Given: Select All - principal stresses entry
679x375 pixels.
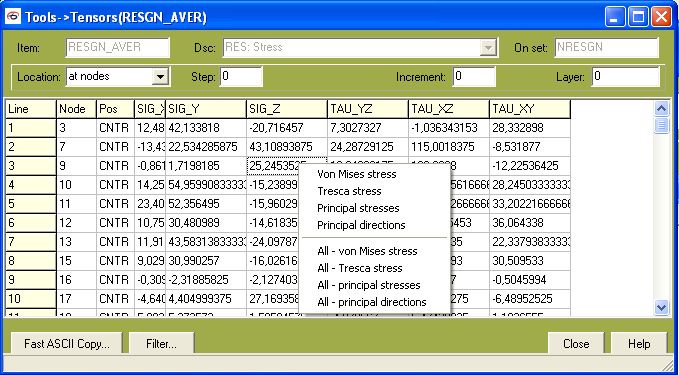Looking at the screenshot, I should click(x=369, y=285).
